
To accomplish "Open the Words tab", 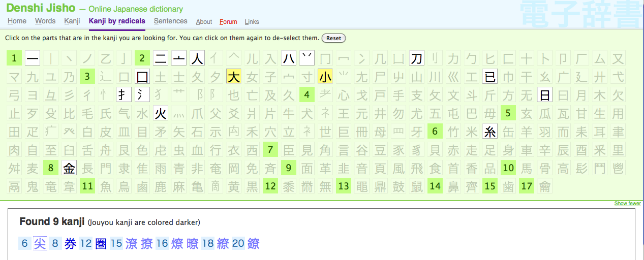I will pyautogui.click(x=45, y=21).
